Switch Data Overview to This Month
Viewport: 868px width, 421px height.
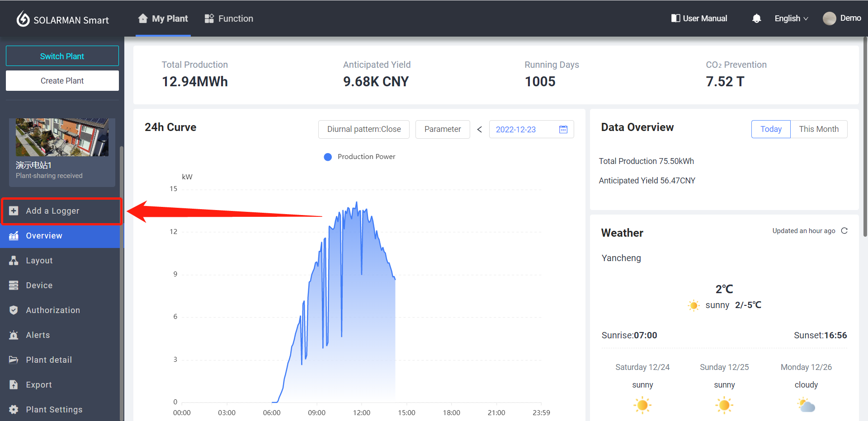(x=818, y=129)
